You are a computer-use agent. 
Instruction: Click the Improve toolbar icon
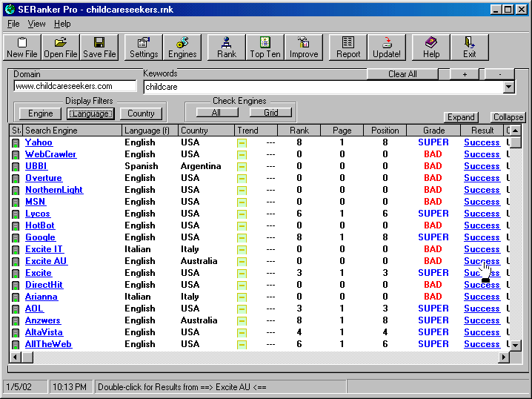click(x=304, y=47)
